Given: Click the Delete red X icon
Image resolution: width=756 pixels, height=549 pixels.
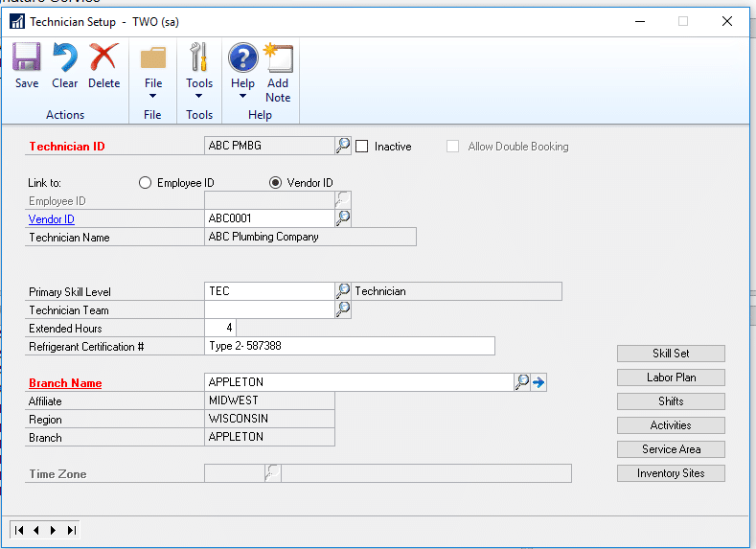Looking at the screenshot, I should [103, 57].
